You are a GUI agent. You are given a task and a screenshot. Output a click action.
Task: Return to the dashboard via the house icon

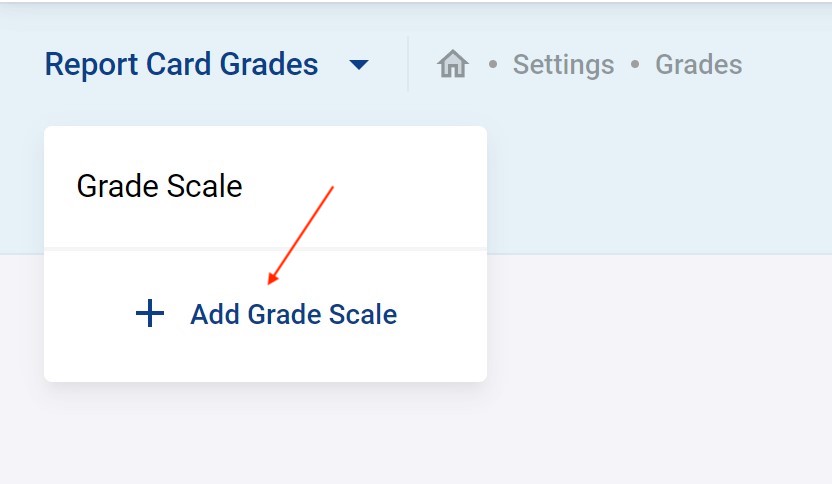tap(453, 65)
